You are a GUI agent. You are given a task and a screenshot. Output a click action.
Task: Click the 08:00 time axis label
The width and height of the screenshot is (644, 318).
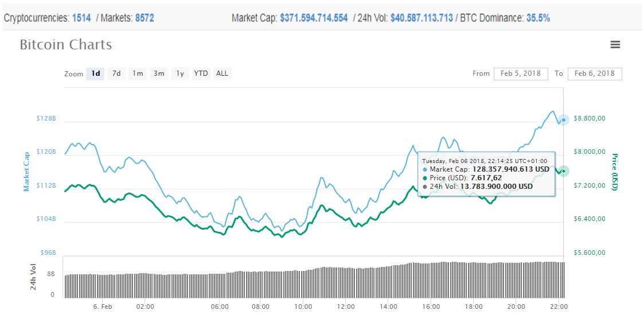click(x=260, y=307)
